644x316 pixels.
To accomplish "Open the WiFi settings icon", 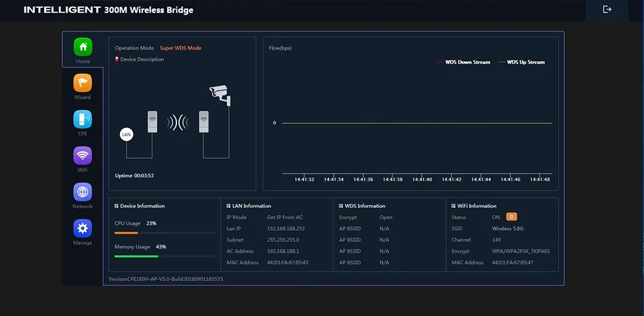I will 83,155.
